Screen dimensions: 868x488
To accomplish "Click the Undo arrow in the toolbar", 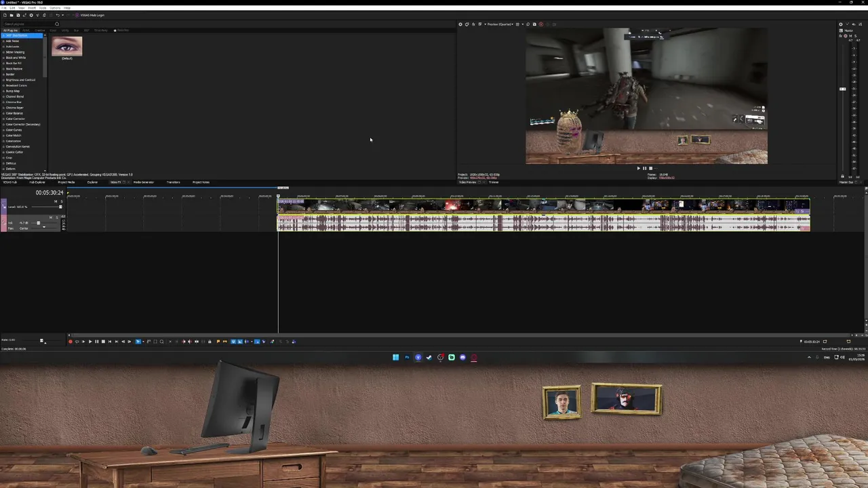I will coord(58,15).
